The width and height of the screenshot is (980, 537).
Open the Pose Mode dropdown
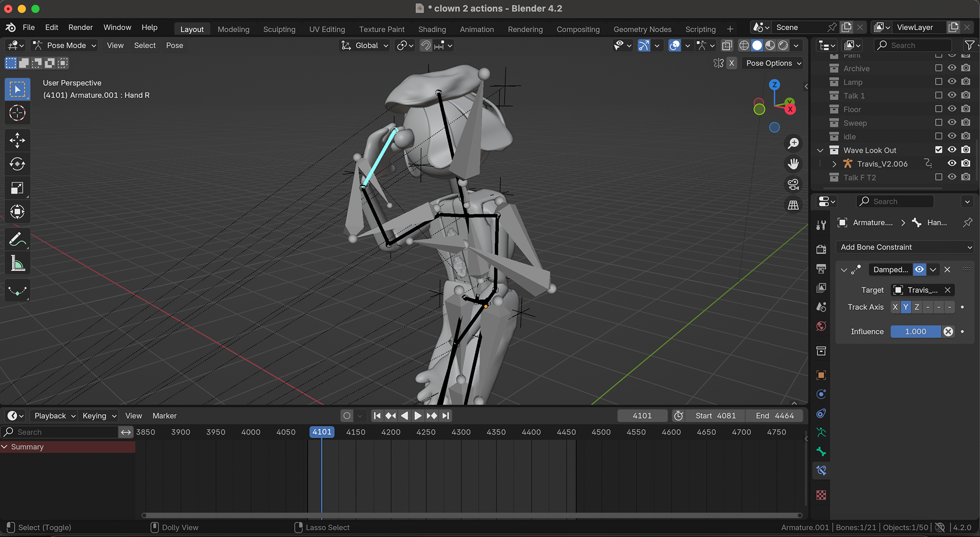coord(64,45)
